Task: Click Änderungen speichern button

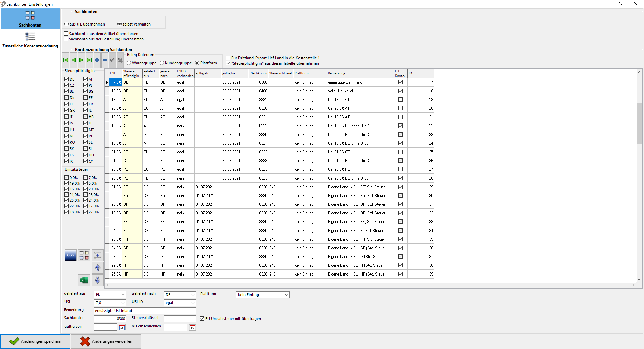Action: (x=35, y=341)
